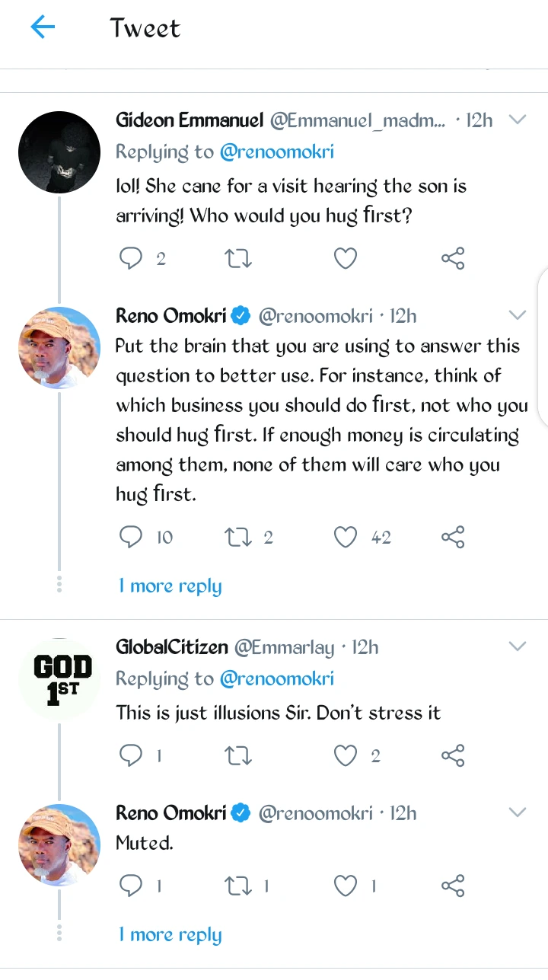Retweet Reno Omokri's business advice tweet
This screenshot has width=548, height=980.
(238, 538)
